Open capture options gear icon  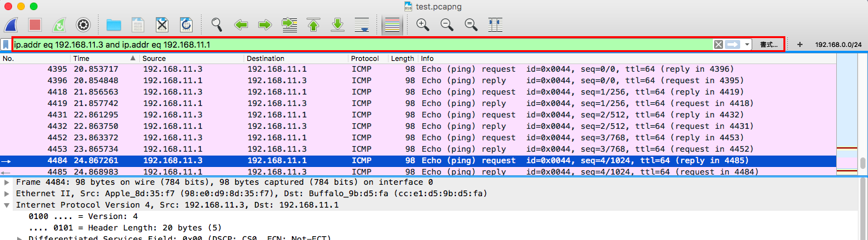coord(83,25)
